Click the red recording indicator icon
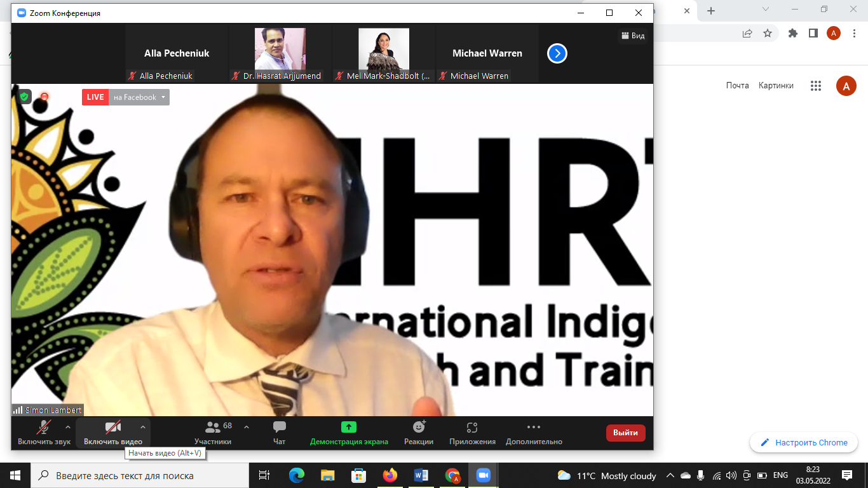The width and height of the screenshot is (868, 488). pyautogui.click(x=44, y=97)
